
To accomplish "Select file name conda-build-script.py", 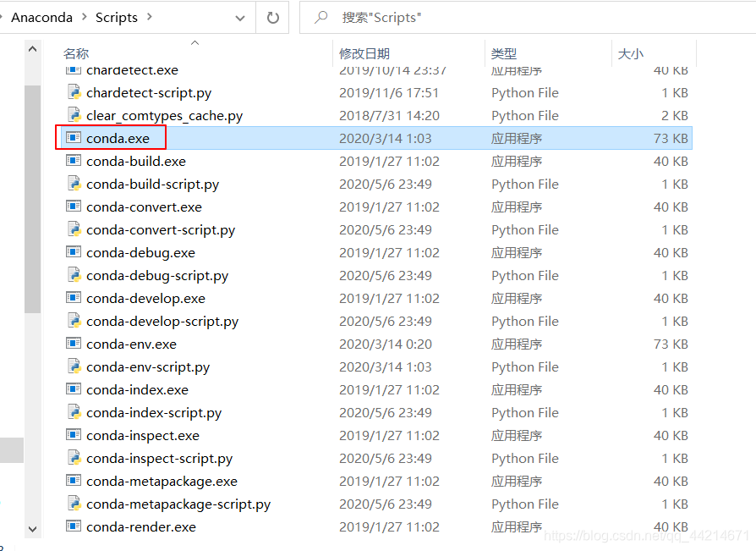I will coord(153,185).
